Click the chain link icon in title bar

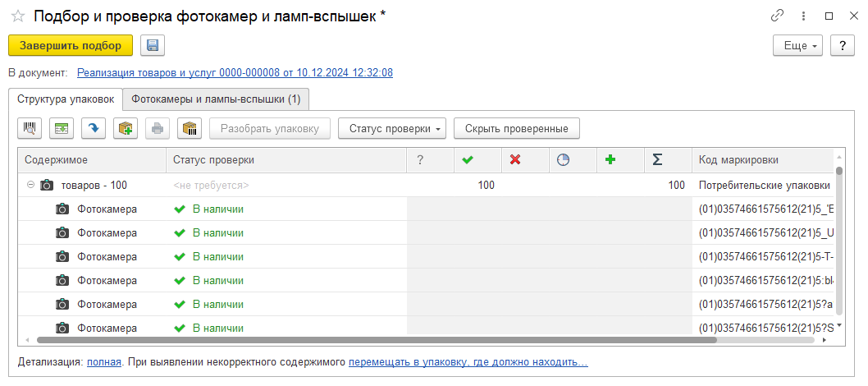click(x=777, y=16)
